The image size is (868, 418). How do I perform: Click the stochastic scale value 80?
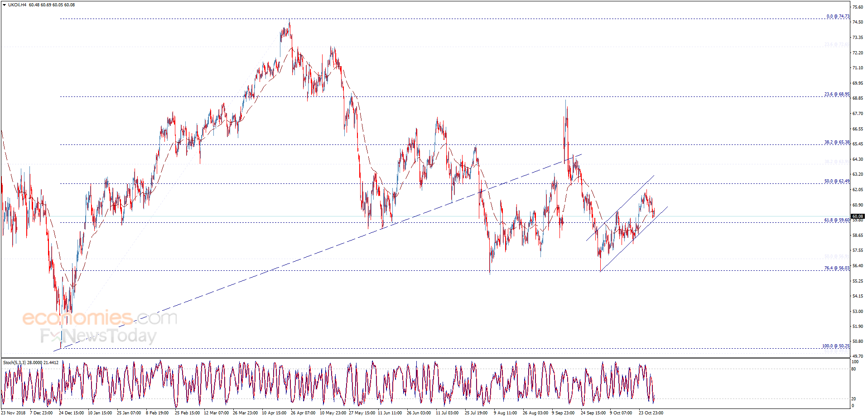pos(854,369)
